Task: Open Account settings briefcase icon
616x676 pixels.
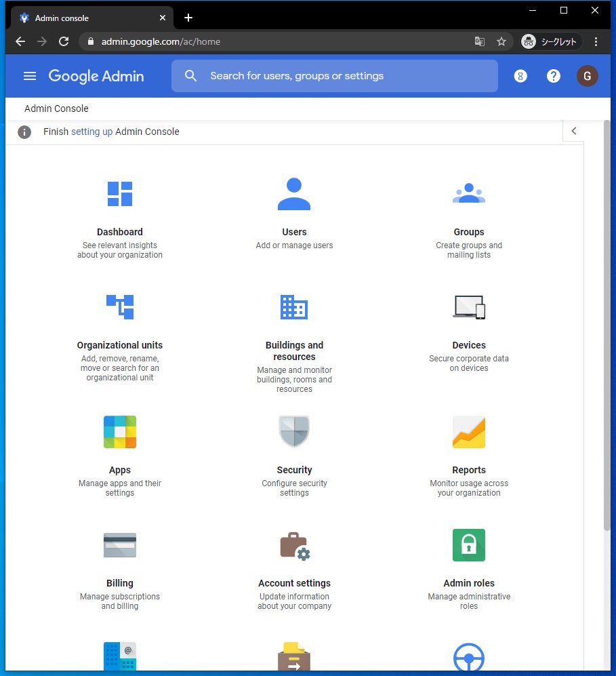Action: 295,546
